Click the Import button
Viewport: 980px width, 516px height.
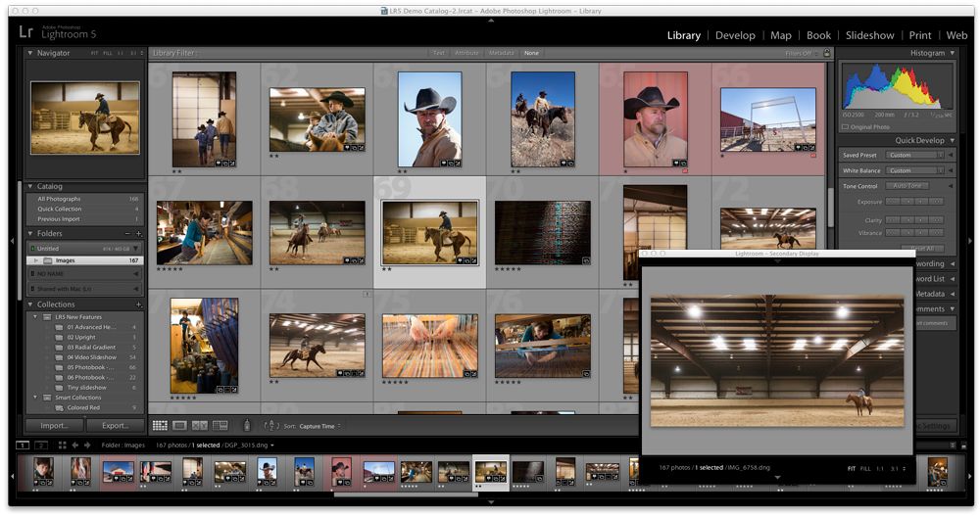pos(54,426)
